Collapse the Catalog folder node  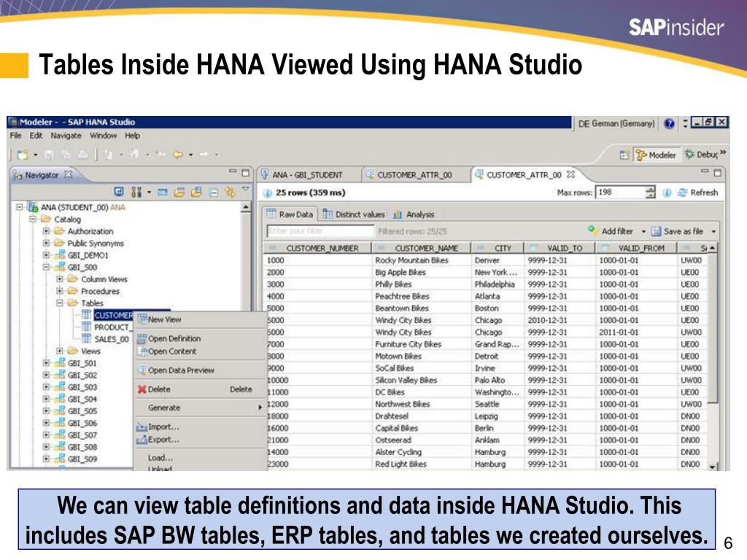pyautogui.click(x=33, y=219)
